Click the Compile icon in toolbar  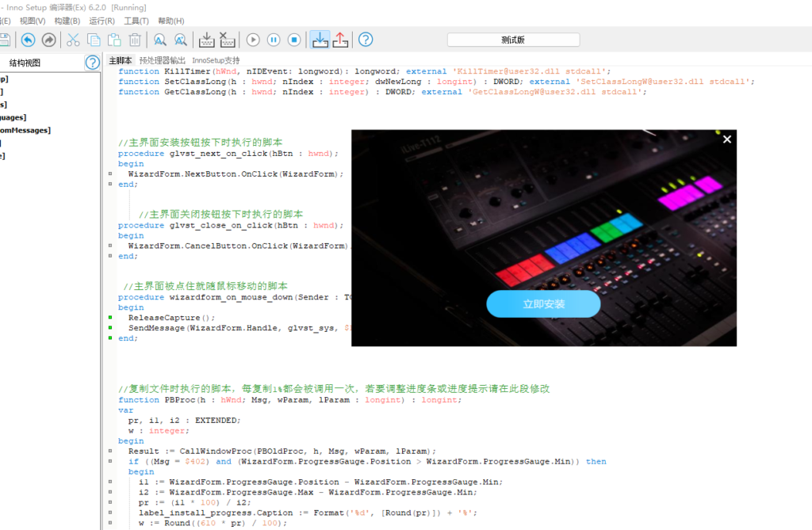206,40
